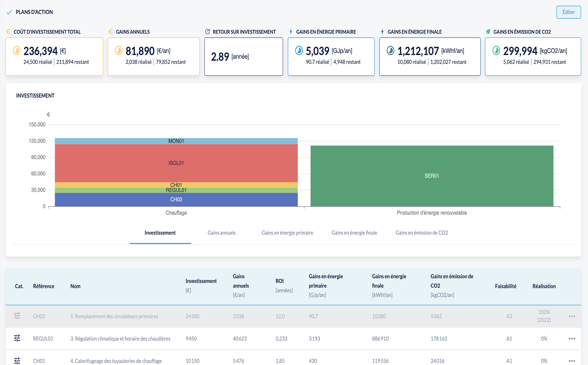Click the '24,500 réalisé' text in investment card

point(38,62)
